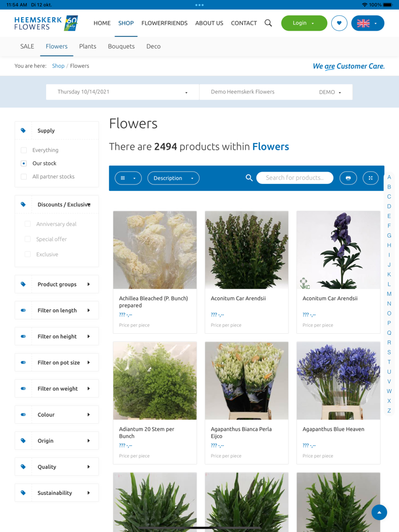399x532 pixels.
Task: Click the scroll-to-top arrow button
Action: (x=379, y=512)
